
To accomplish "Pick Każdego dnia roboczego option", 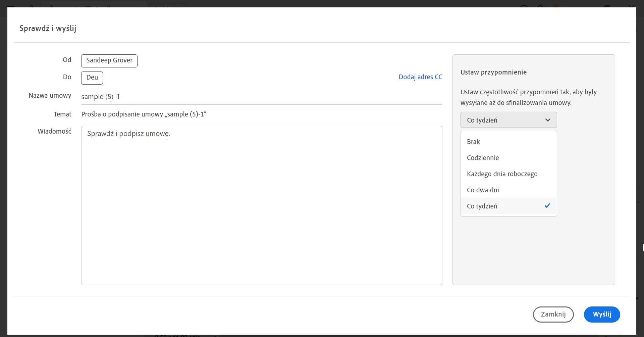I will 502,174.
